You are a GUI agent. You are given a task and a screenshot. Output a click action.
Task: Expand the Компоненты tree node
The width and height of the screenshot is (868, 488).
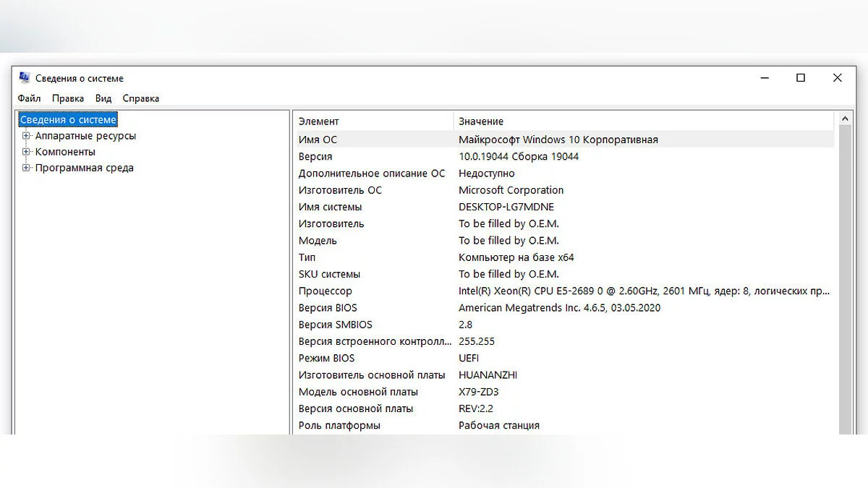[27, 152]
